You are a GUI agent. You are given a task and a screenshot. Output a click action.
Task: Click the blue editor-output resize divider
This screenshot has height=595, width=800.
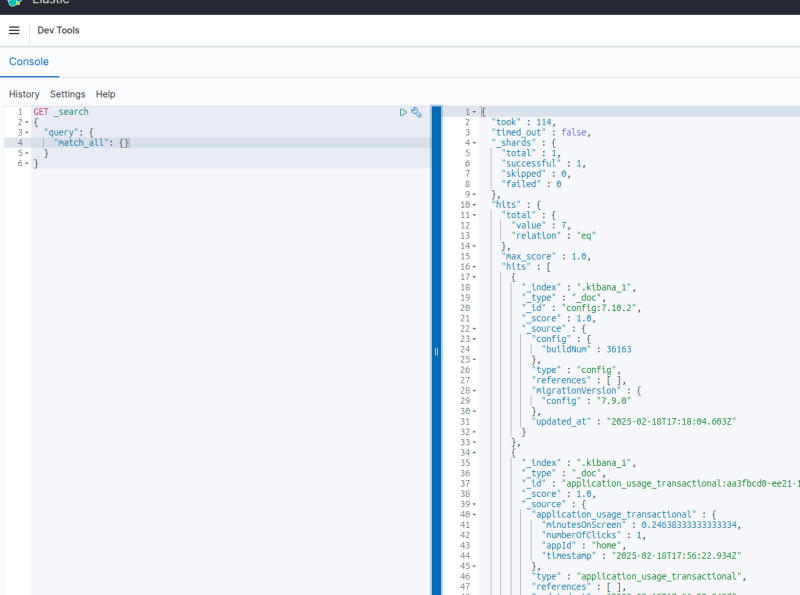pyautogui.click(x=436, y=350)
